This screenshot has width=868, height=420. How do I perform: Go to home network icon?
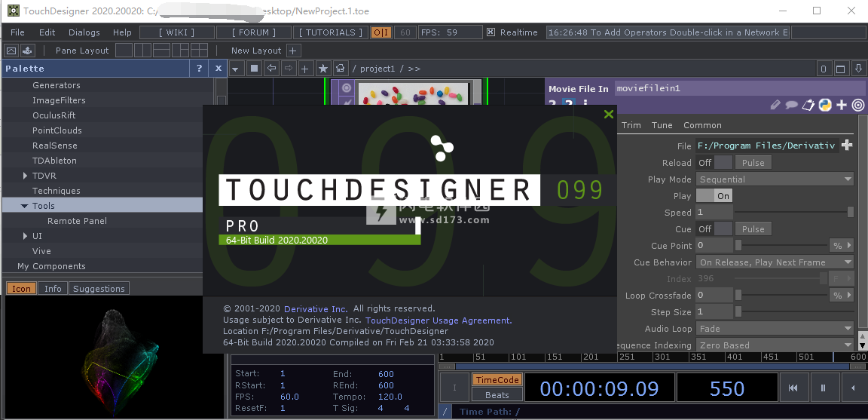coord(340,69)
